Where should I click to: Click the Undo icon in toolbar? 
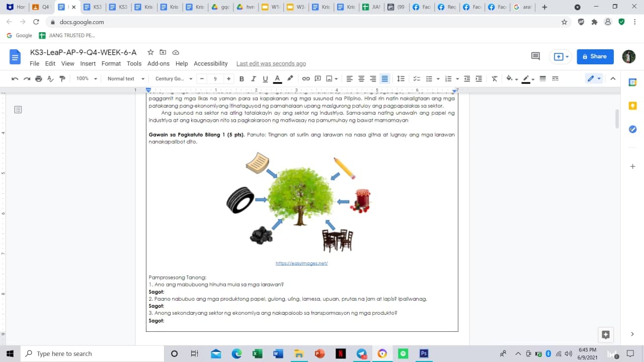(15, 78)
